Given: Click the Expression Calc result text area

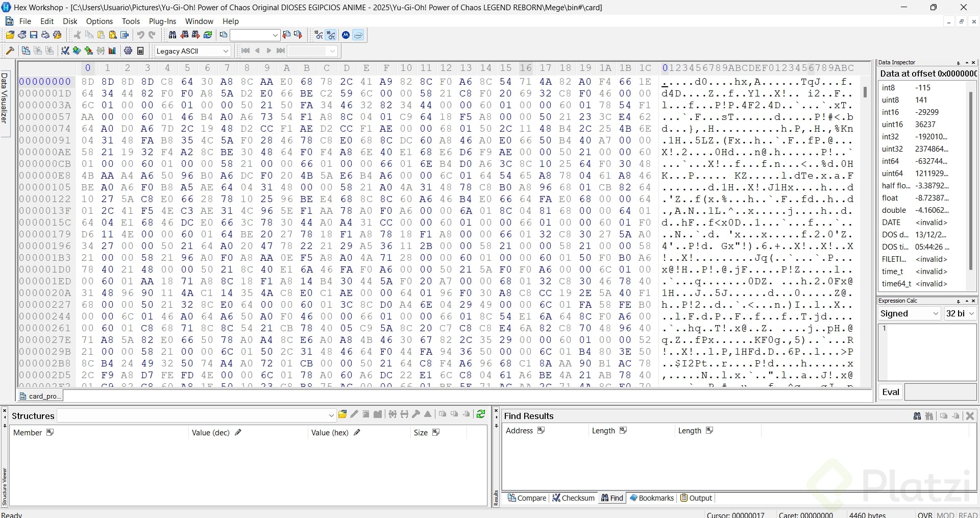Looking at the screenshot, I should (x=927, y=352).
